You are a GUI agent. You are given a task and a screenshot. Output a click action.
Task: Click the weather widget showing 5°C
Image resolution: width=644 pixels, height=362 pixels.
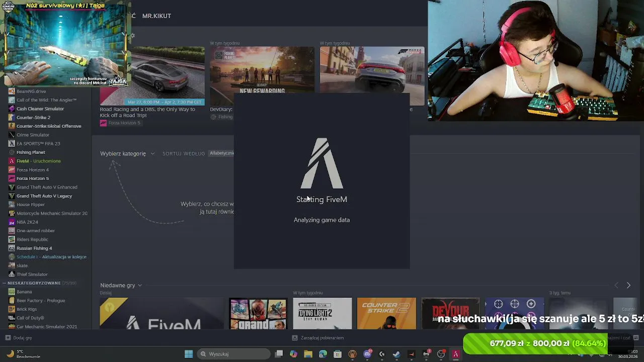[x=23, y=354]
